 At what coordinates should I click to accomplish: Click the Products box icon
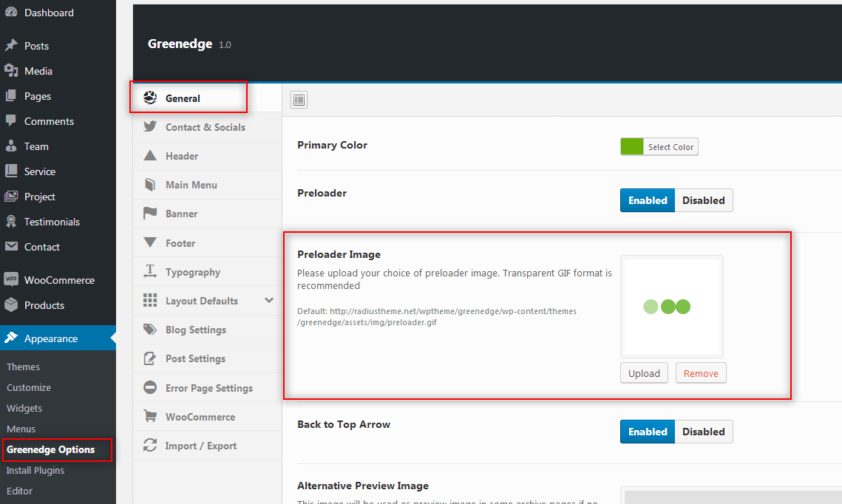11,305
